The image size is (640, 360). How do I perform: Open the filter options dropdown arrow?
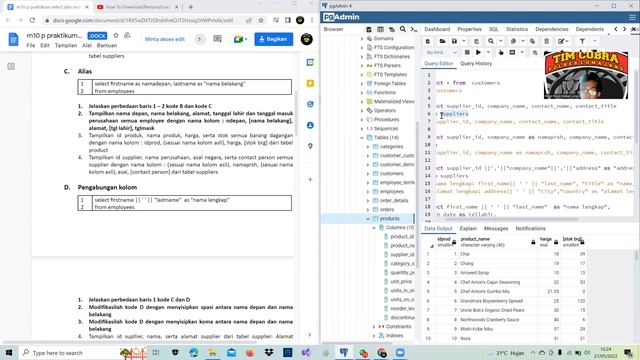[x=595, y=41]
